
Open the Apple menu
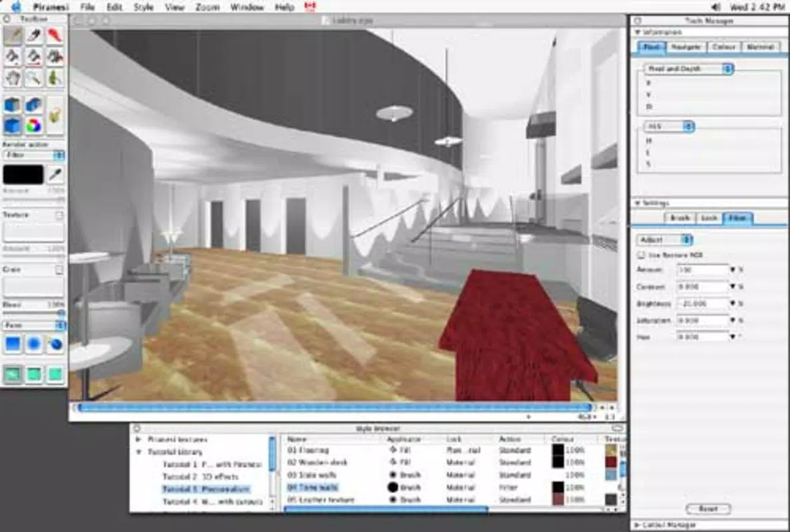coord(15,7)
